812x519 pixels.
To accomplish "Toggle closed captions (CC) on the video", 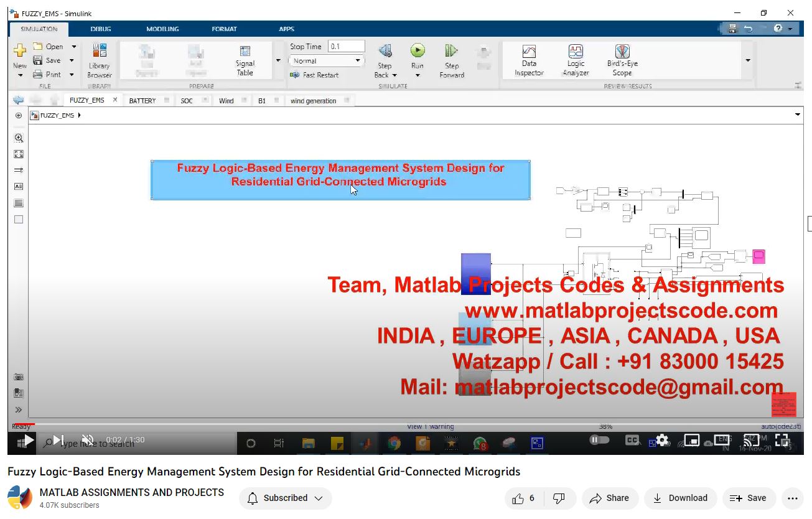I will coord(632,440).
